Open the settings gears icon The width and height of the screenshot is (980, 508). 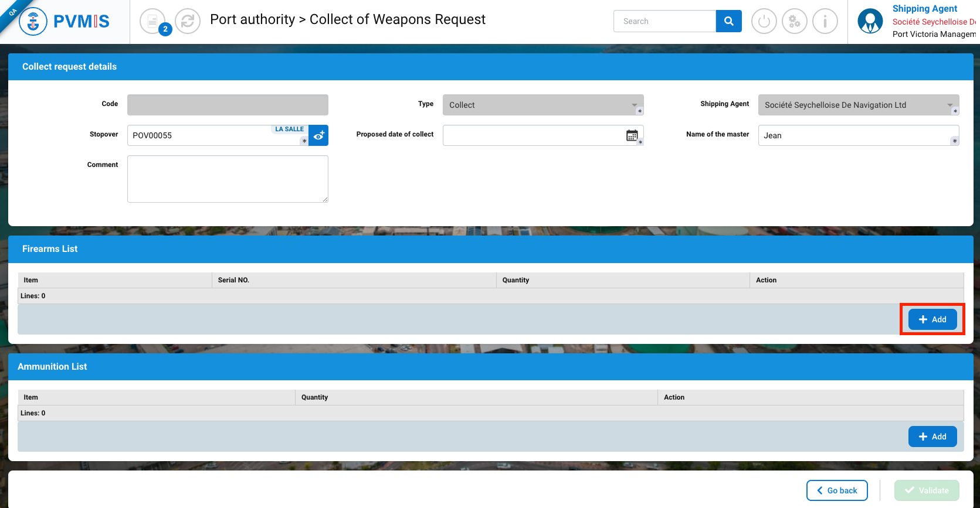[x=794, y=22]
